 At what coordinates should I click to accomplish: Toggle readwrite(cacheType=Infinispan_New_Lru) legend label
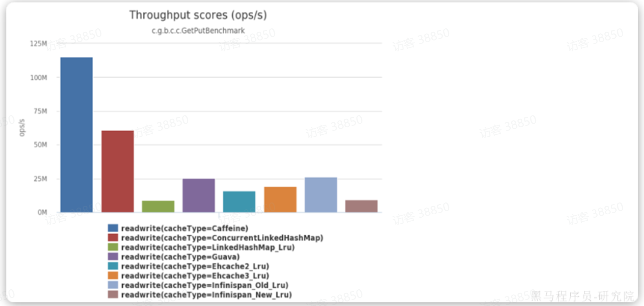point(206,295)
